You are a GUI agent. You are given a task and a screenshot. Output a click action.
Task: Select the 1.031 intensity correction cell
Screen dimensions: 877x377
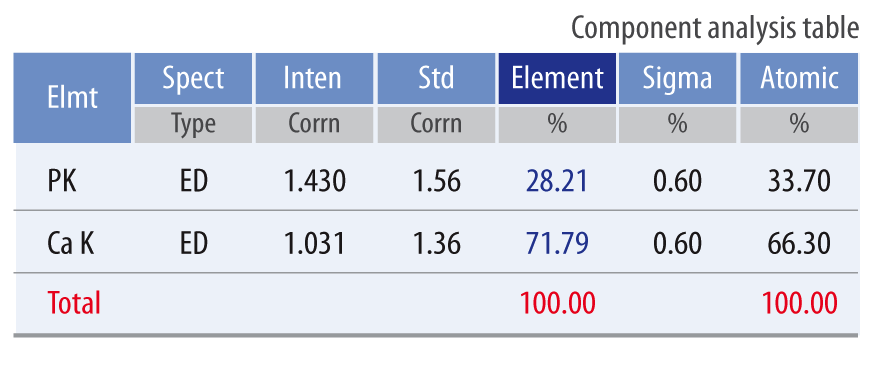pos(314,243)
